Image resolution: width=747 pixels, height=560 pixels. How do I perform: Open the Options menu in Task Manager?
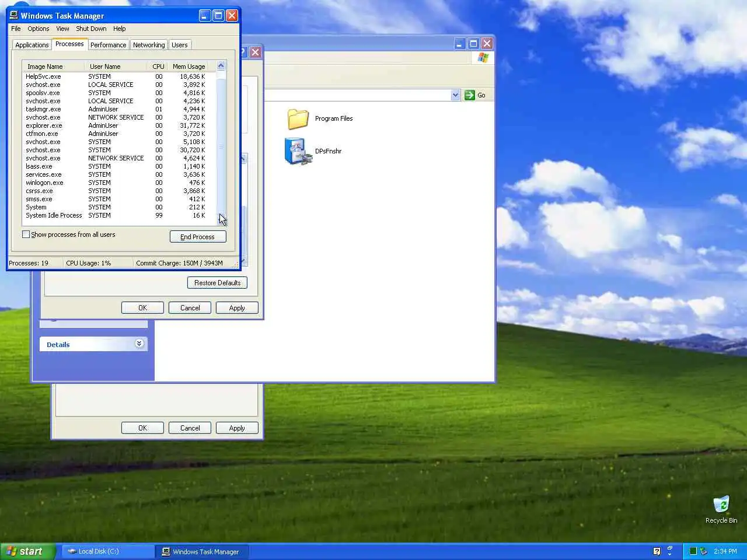tap(39, 29)
